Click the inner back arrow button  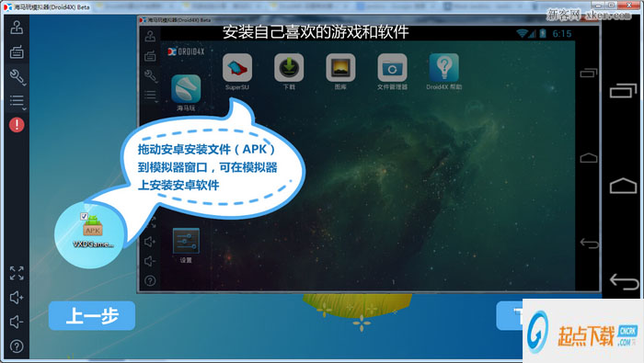pos(589,244)
